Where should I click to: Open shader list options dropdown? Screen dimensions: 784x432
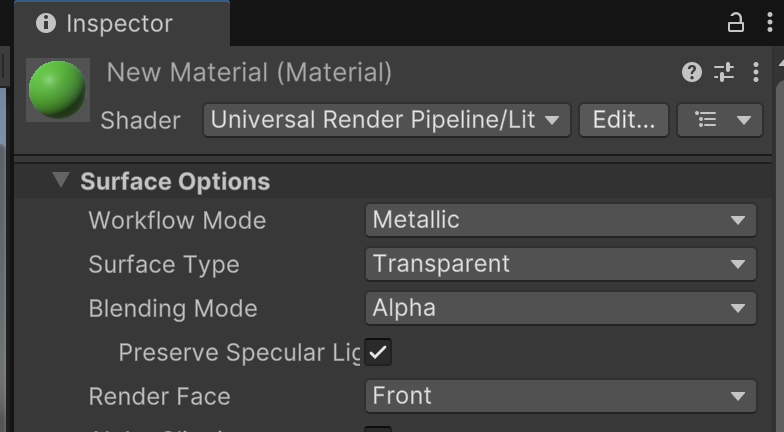pyautogui.click(x=720, y=120)
